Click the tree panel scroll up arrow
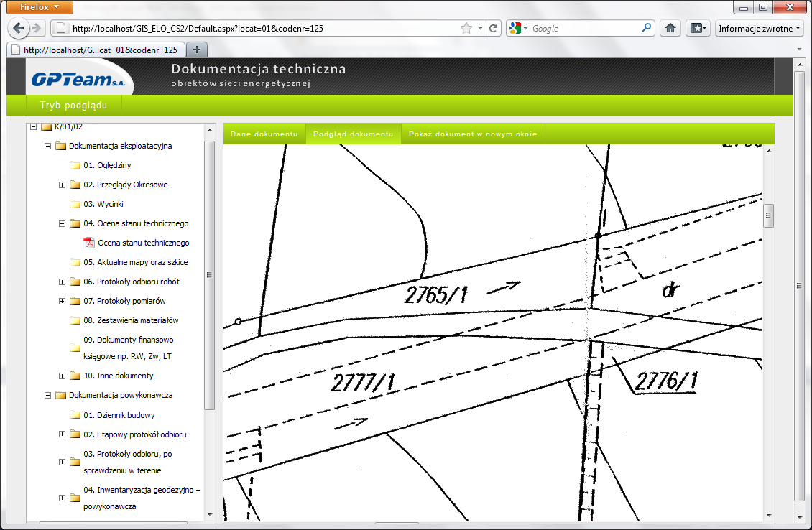This screenshot has height=530, width=812. pyautogui.click(x=210, y=130)
